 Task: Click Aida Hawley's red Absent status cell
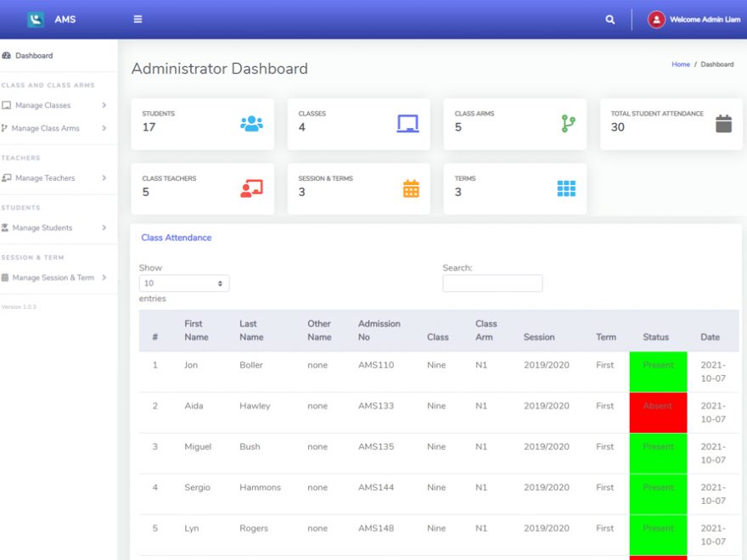[657, 410]
